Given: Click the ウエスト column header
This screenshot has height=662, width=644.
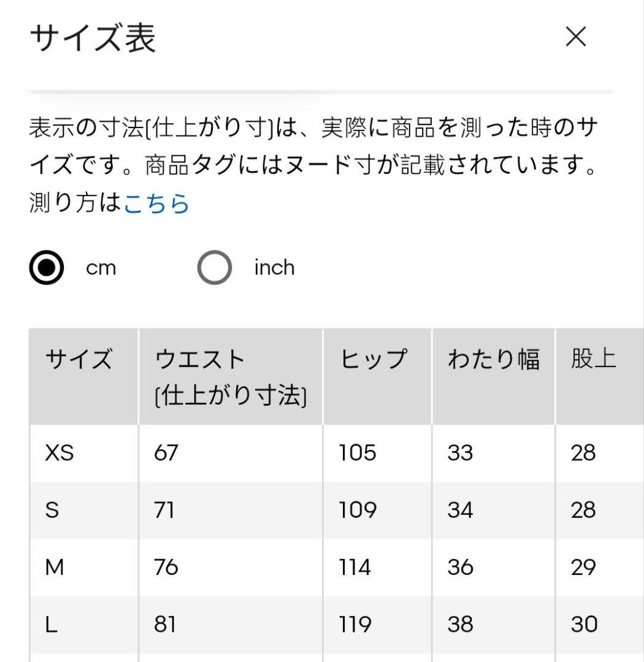Looking at the screenshot, I should pos(231,376).
